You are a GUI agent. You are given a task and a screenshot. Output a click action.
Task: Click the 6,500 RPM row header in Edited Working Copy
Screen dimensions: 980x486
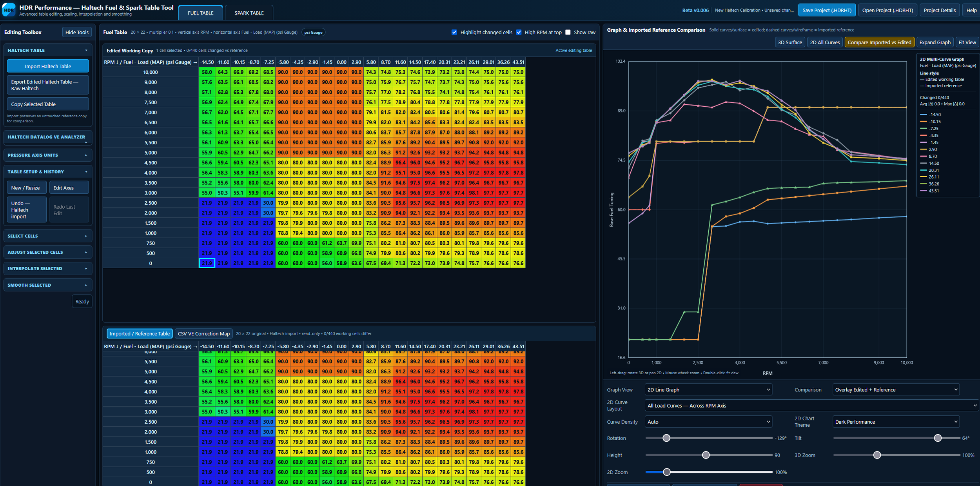point(151,122)
